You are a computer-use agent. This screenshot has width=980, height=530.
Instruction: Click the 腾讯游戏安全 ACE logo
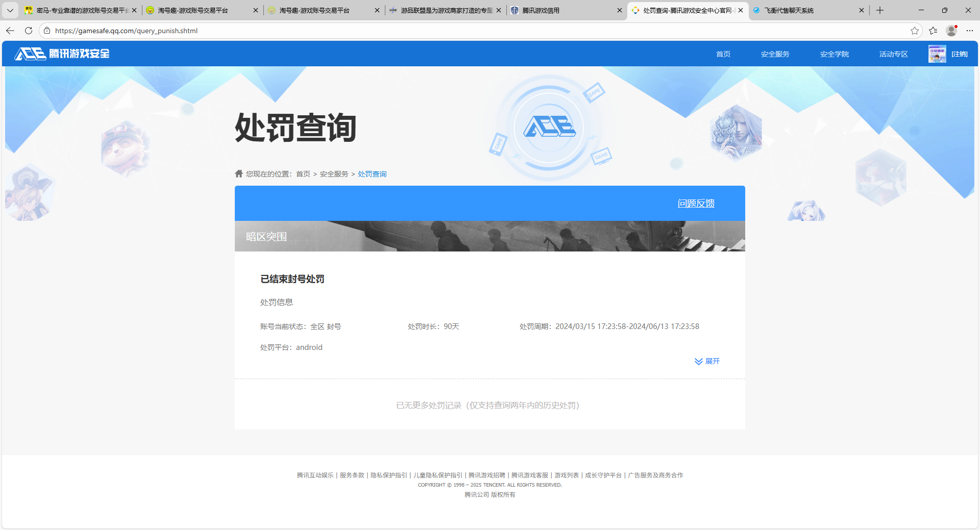click(61, 54)
